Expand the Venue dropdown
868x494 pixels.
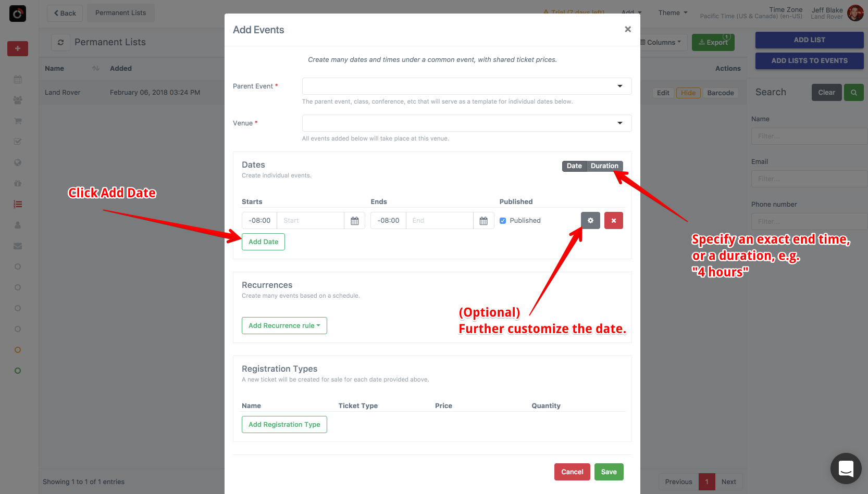467,123
